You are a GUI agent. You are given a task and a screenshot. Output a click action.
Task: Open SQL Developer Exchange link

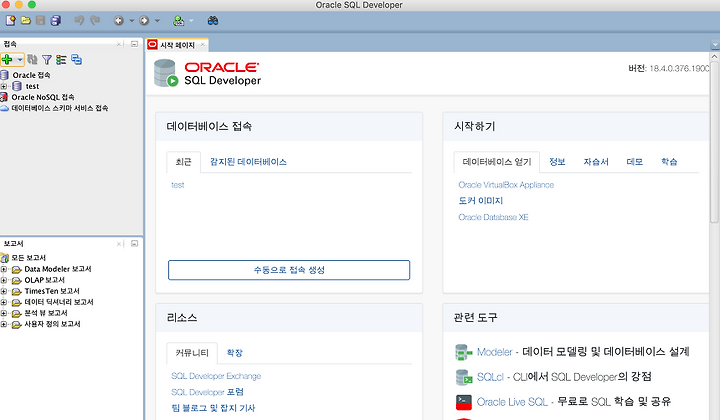point(216,376)
